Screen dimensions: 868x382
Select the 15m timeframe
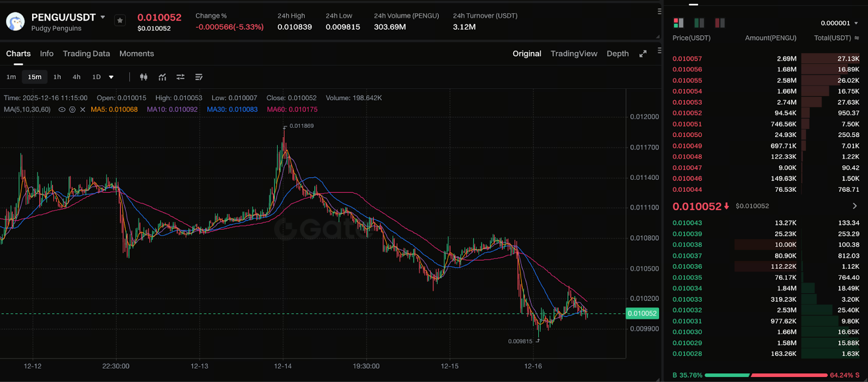35,77
